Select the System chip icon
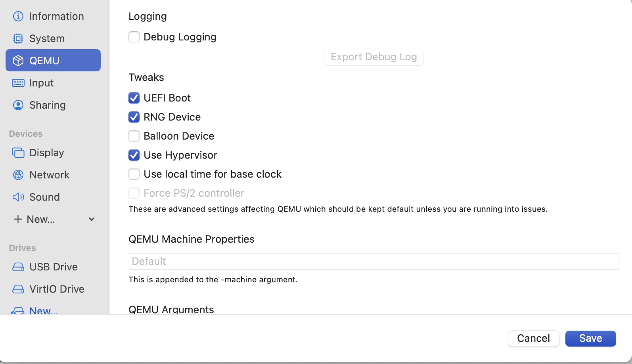Image resolution: width=632 pixels, height=364 pixels. [18, 38]
